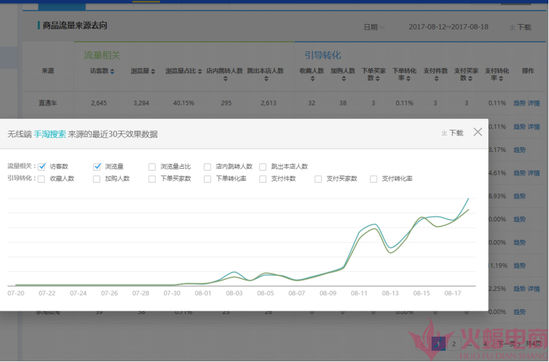Sort table by 店内跳转人数 column arrow
Viewport: 549px width, 362px height.
pyautogui.click(x=225, y=79)
